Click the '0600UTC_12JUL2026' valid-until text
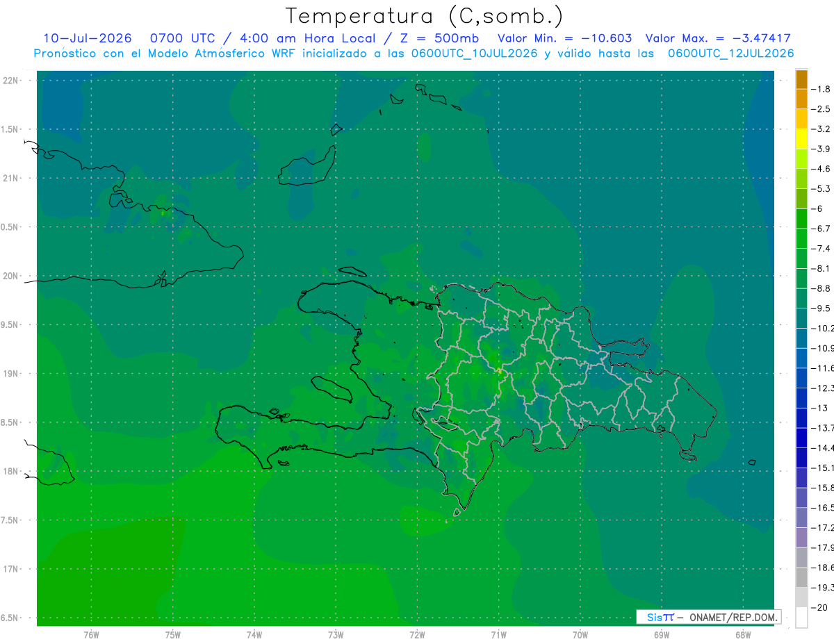The width and height of the screenshot is (834, 644). [730, 53]
